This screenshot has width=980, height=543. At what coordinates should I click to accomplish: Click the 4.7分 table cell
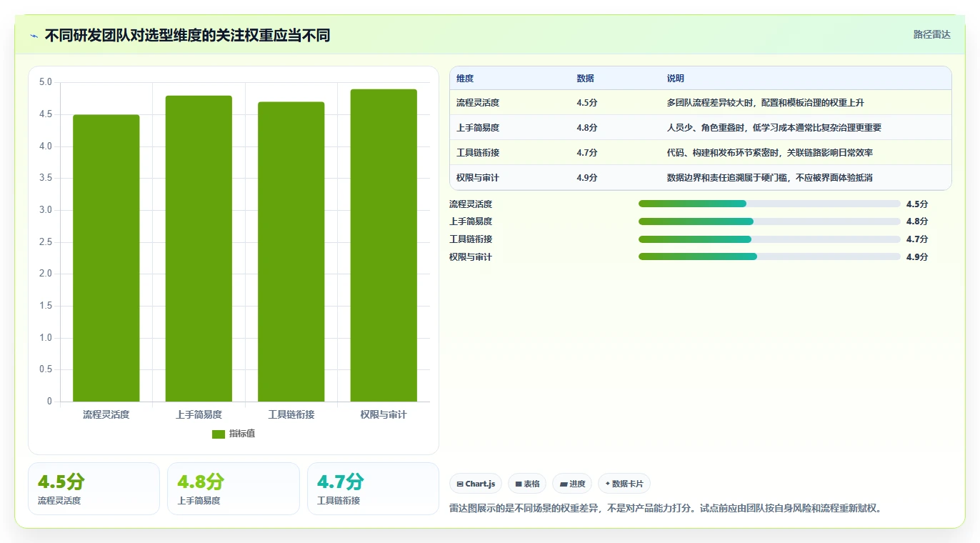pyautogui.click(x=587, y=153)
